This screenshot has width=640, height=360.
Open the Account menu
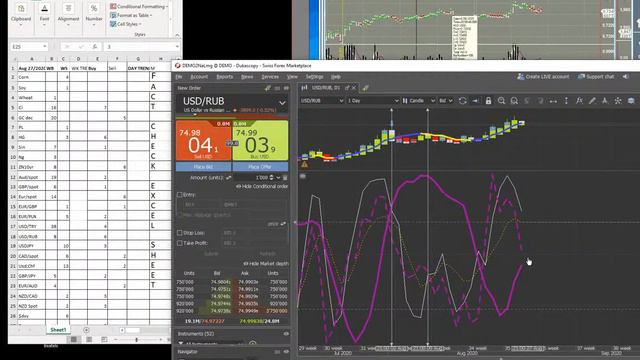tap(199, 77)
